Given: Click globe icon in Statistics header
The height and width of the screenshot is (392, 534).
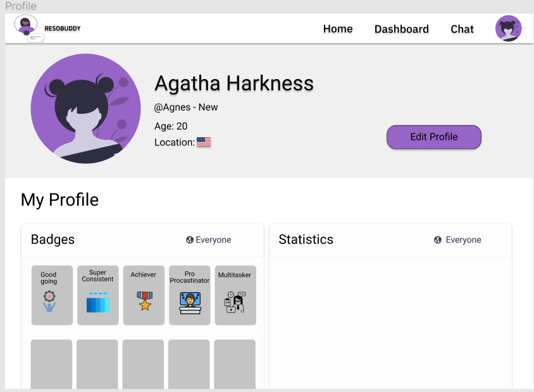Looking at the screenshot, I should click(x=438, y=240).
